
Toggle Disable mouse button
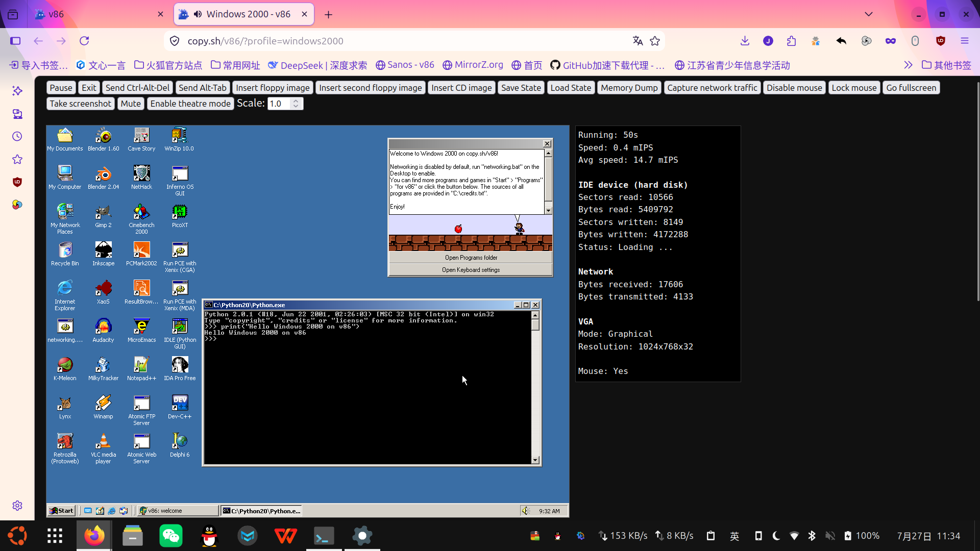tap(794, 88)
